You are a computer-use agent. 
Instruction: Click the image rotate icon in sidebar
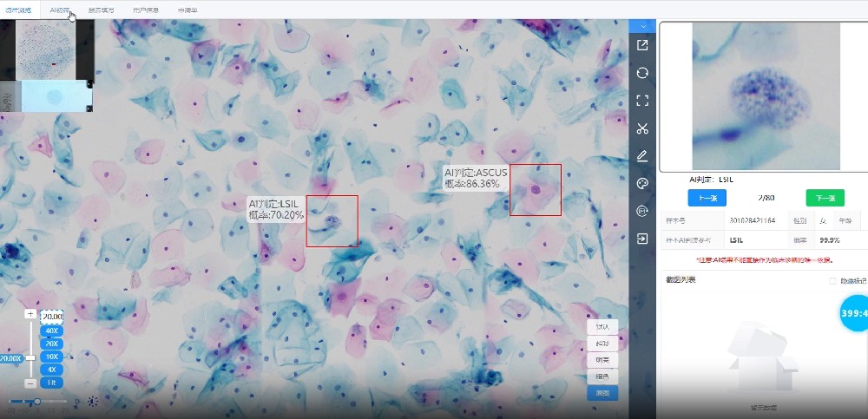tap(642, 212)
